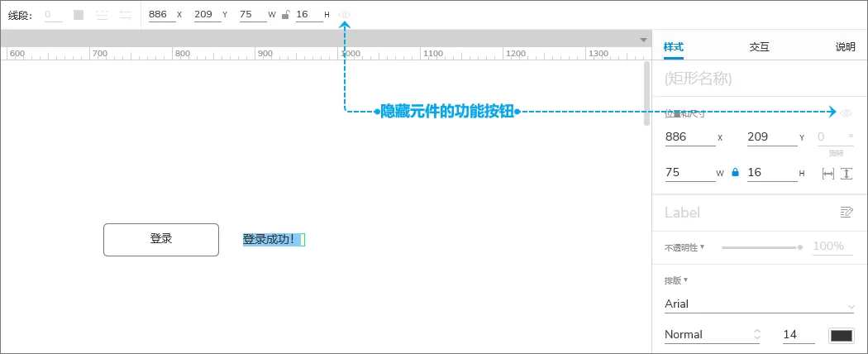Toggle blue aspect-ratio lock in style panel
The width and height of the screenshot is (868, 354).
(735, 172)
